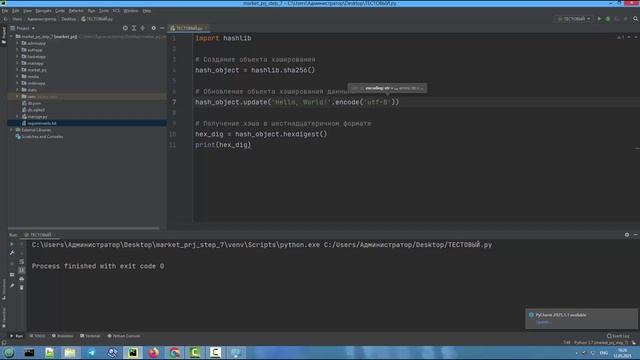The height and width of the screenshot is (360, 640).
Task: Click the expand-all icon in Project panel
Action: click(x=134, y=28)
